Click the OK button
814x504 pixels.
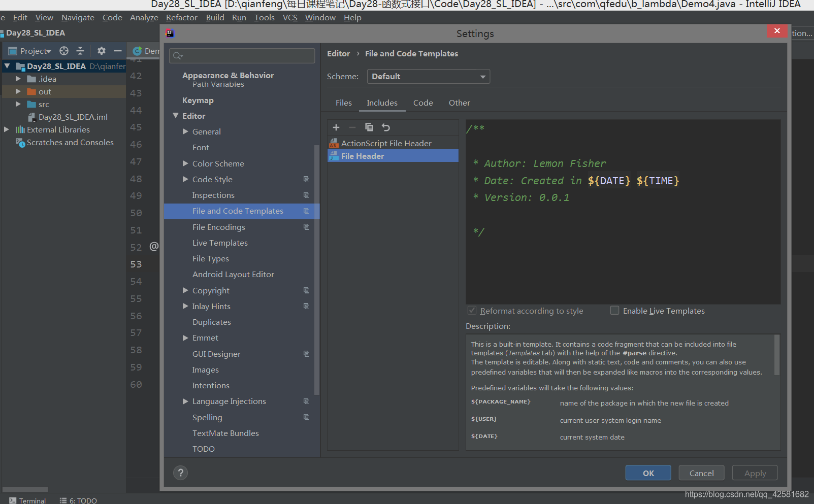click(x=648, y=473)
